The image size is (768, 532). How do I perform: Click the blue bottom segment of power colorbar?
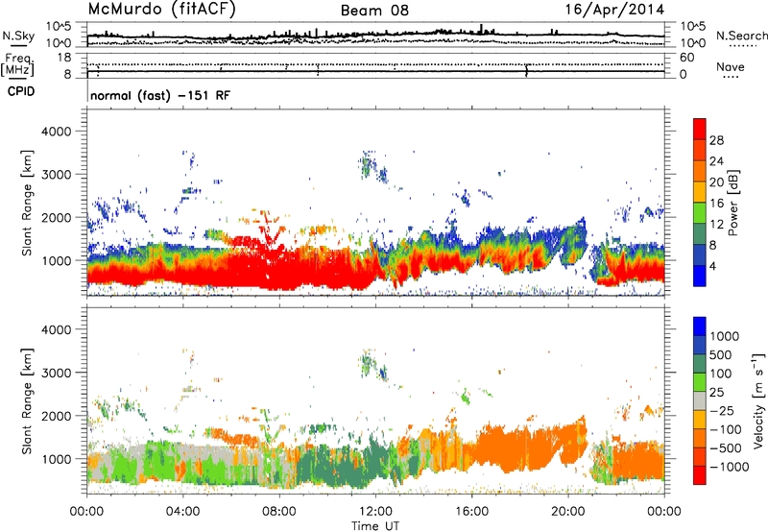coord(700,276)
